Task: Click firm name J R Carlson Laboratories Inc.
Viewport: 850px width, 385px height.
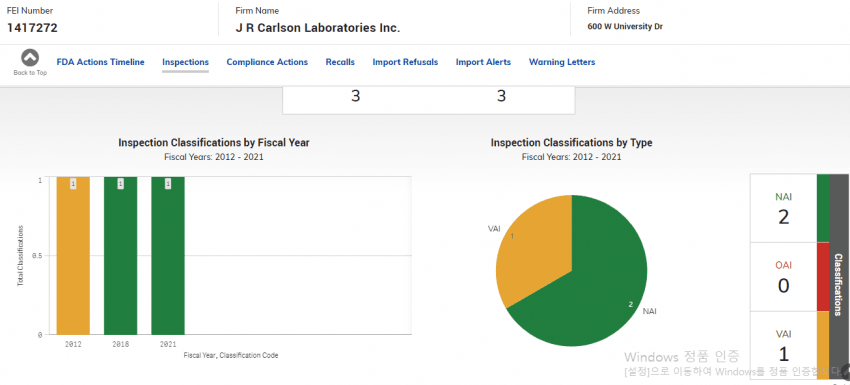Action: tap(318, 28)
